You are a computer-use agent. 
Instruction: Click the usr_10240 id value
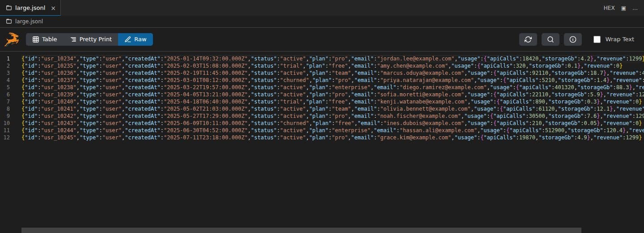coord(59,102)
